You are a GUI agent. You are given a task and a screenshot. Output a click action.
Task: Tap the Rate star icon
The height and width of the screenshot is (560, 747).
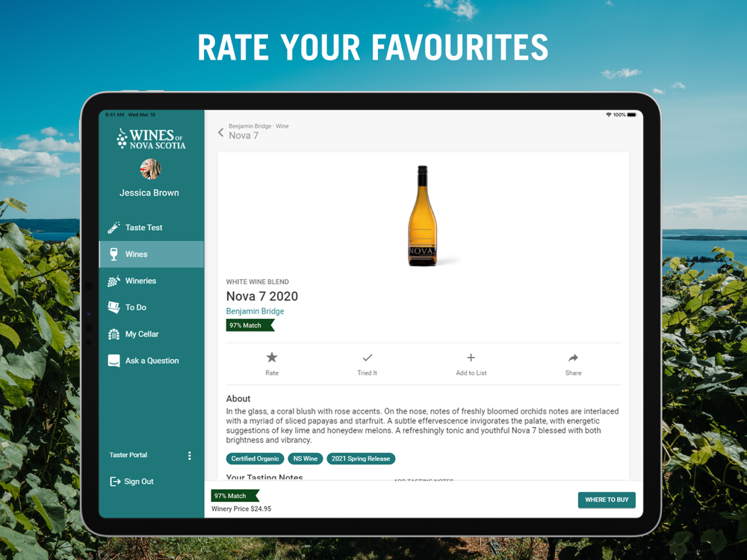click(x=272, y=357)
